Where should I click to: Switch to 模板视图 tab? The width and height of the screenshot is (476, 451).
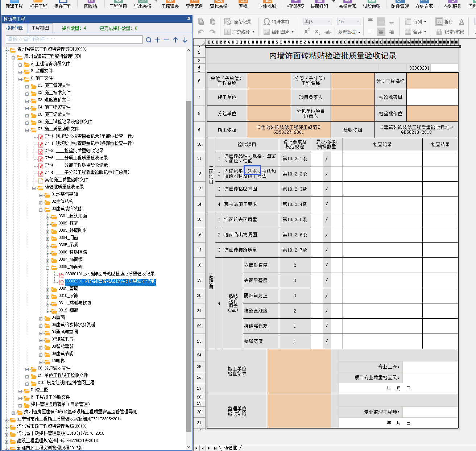15,28
